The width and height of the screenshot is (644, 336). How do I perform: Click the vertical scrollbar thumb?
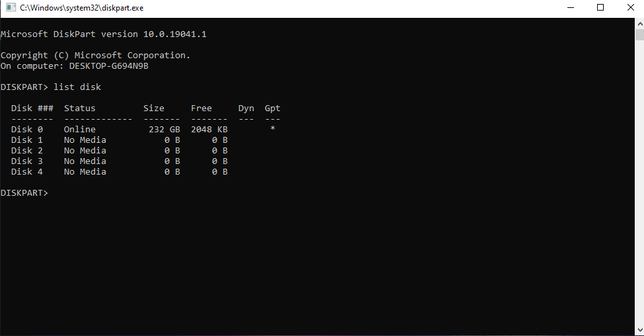coord(639,35)
